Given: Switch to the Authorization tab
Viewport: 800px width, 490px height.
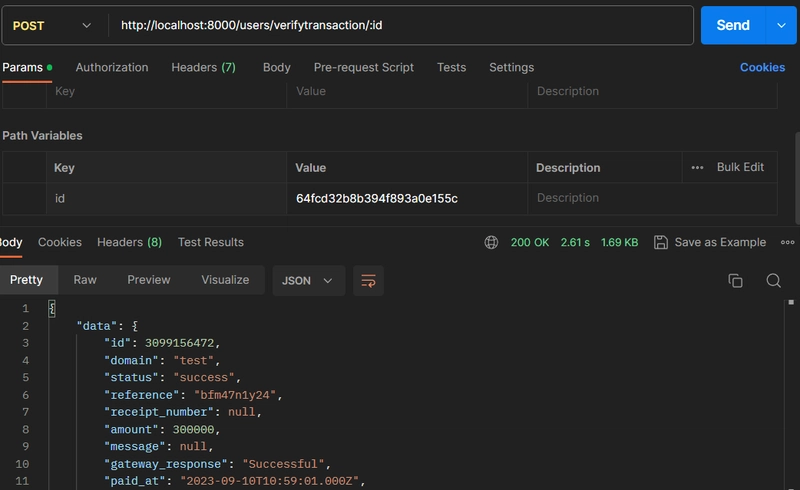Looking at the screenshot, I should (112, 67).
